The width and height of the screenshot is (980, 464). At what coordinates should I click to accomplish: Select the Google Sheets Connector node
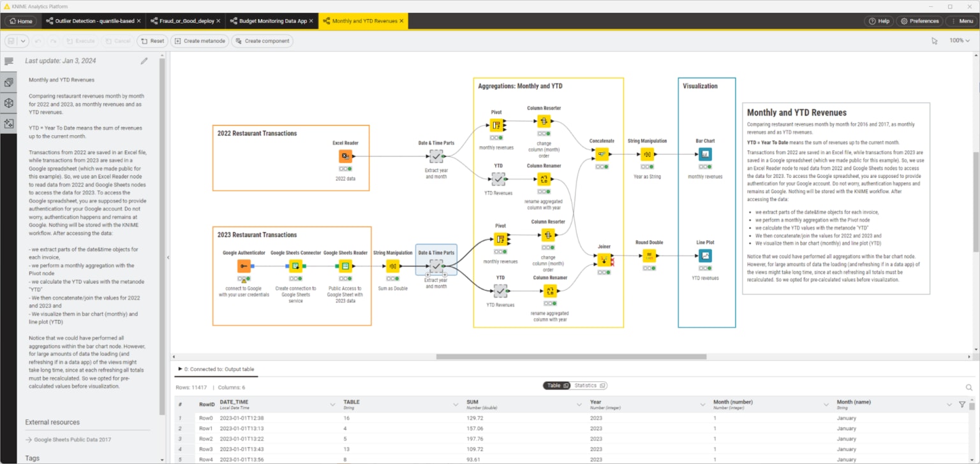295,266
